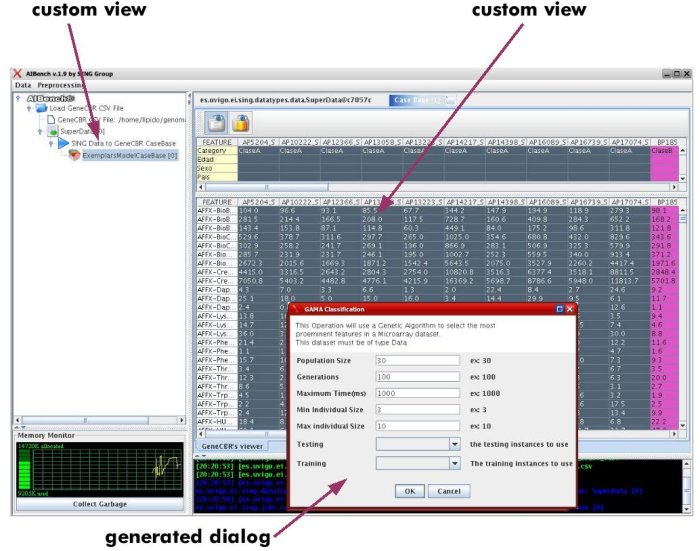The image size is (700, 551).
Task: Click the Collect Garbage button
Action: pyautogui.click(x=100, y=504)
